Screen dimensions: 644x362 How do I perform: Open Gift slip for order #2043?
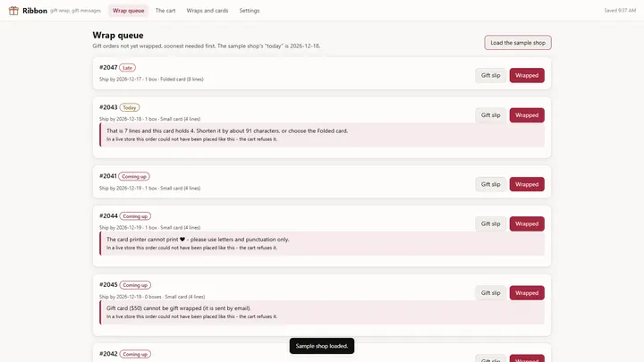[490, 115]
